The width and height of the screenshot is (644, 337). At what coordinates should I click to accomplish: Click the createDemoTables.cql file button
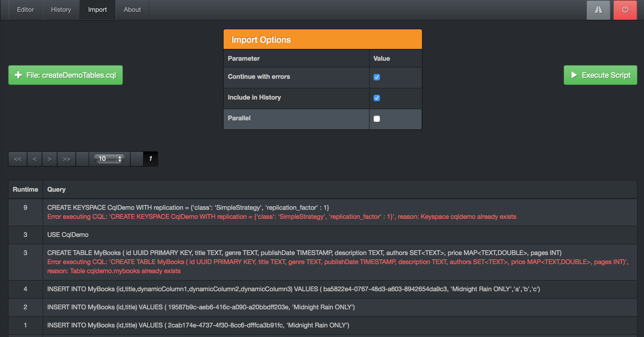point(66,75)
